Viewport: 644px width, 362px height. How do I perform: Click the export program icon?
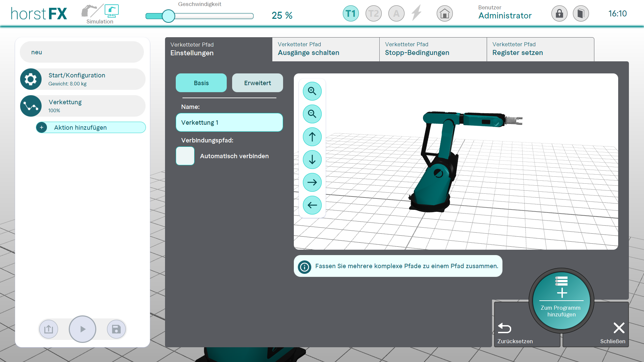49,329
